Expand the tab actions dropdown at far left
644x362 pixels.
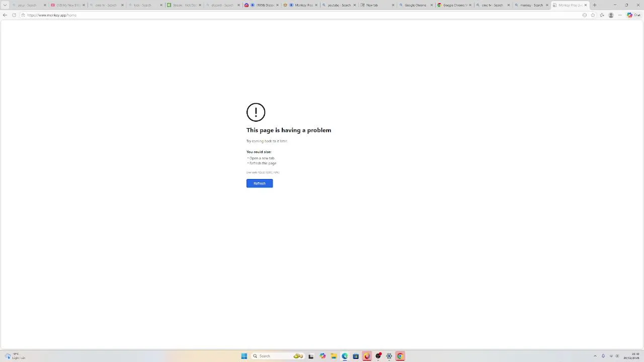pos(5,5)
